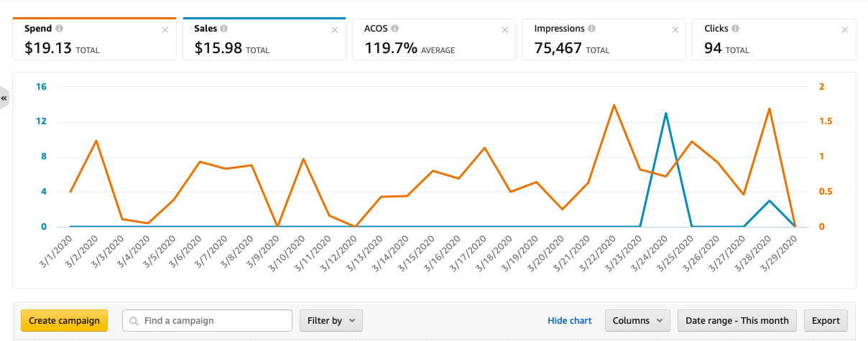Dismiss the ACOS metric card
The width and height of the screenshot is (868, 341).
point(504,29)
